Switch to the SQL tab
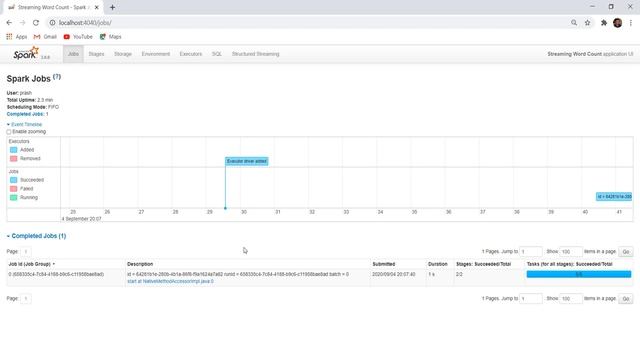This screenshot has height=360, width=640. (x=217, y=54)
